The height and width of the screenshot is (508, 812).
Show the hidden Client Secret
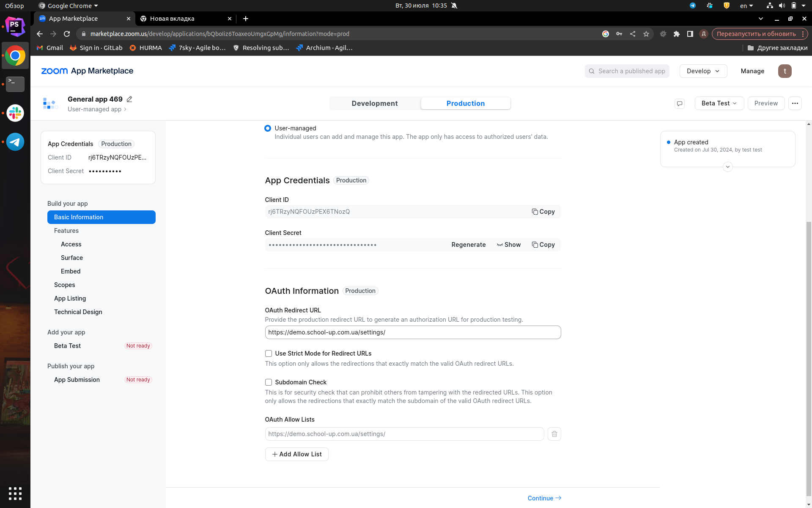coord(509,245)
